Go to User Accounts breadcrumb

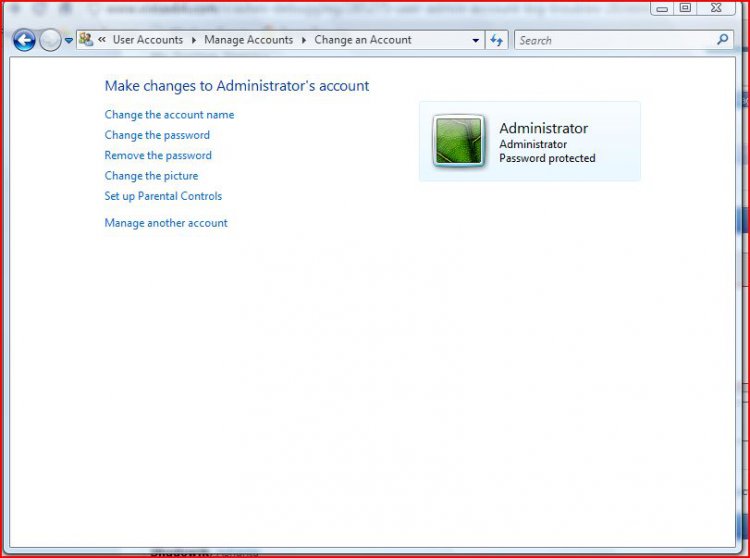[147, 40]
